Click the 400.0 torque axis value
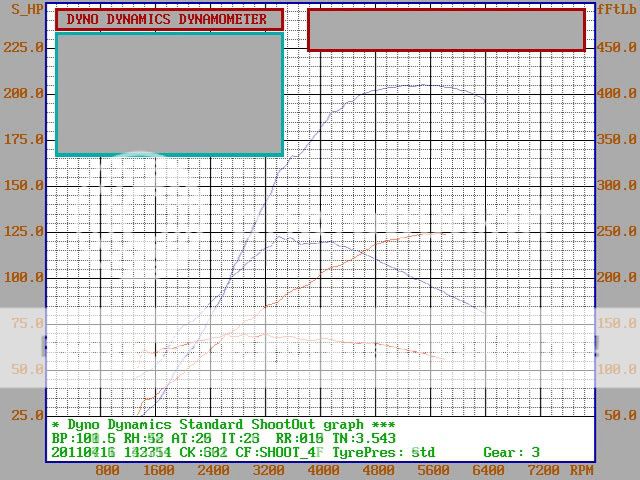The width and height of the screenshot is (640, 480). point(617,93)
